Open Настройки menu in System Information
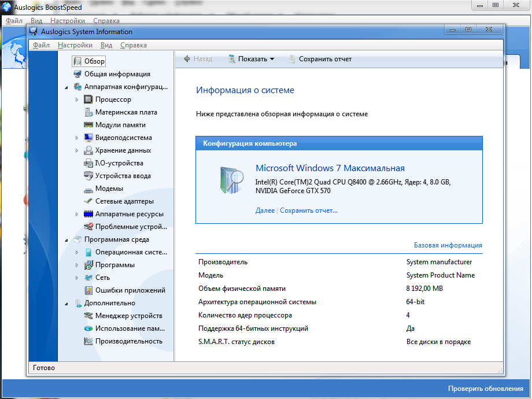532x399 pixels. pos(75,45)
